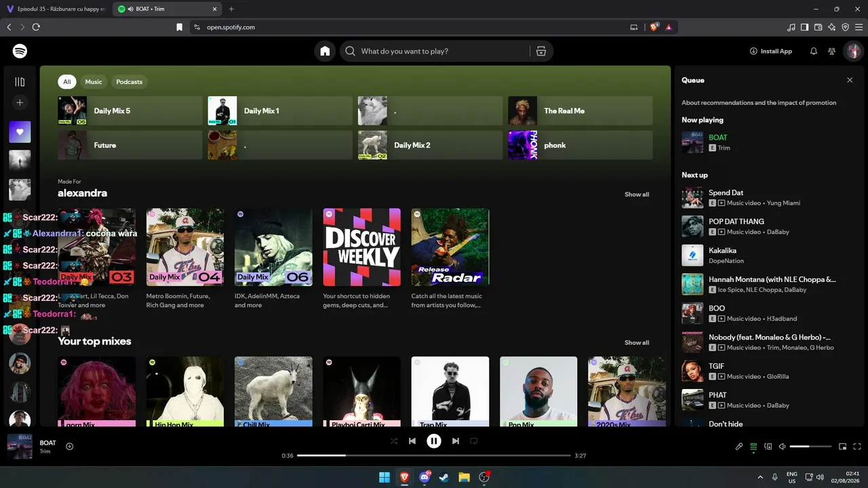Open the lyrics microphone icon
This screenshot has height=488, width=868.
click(x=739, y=447)
